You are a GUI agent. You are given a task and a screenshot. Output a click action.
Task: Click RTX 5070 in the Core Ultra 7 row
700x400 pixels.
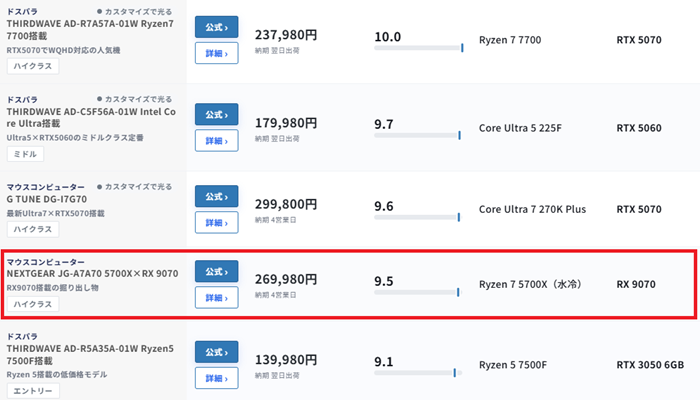(x=639, y=209)
